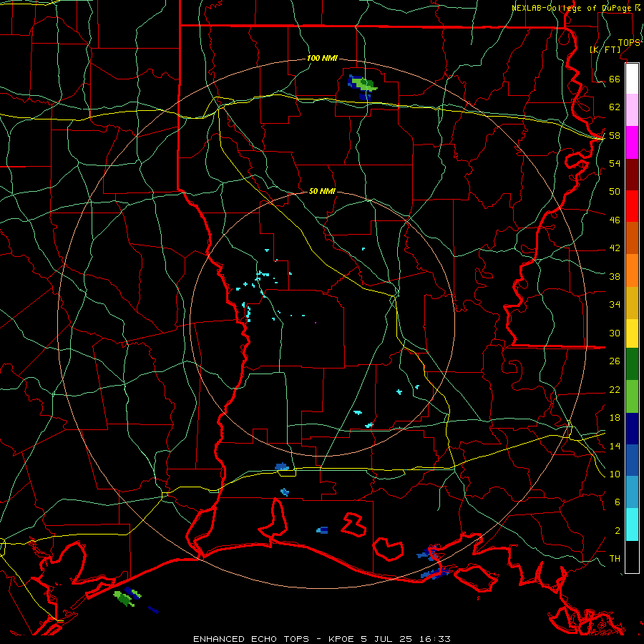This screenshot has height=644, width=644.
Task: Click the "TOPS" legend heading
Action: [x=629, y=43]
